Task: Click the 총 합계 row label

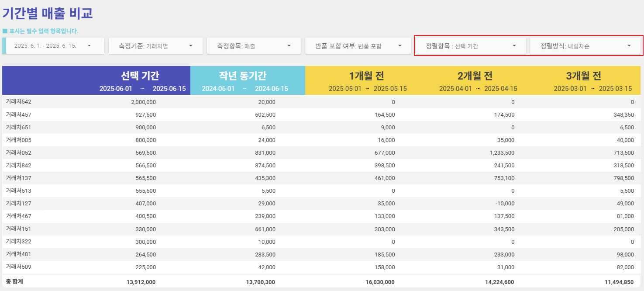Action: pyautogui.click(x=14, y=282)
